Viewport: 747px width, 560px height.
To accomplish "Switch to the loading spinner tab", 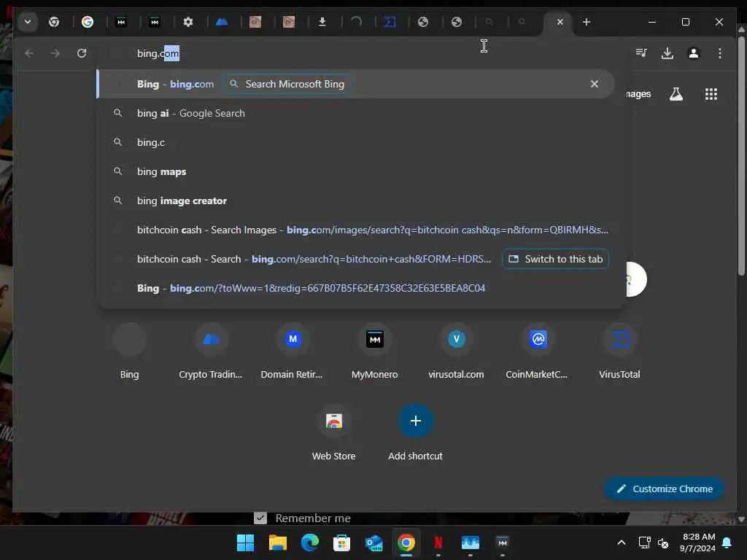I will (x=356, y=22).
